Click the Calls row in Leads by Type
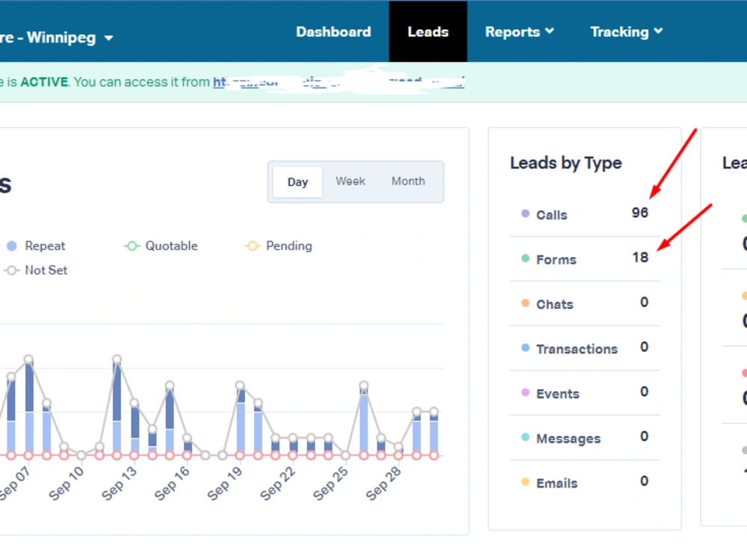Screen dimensions: 747x560 [x=585, y=214]
